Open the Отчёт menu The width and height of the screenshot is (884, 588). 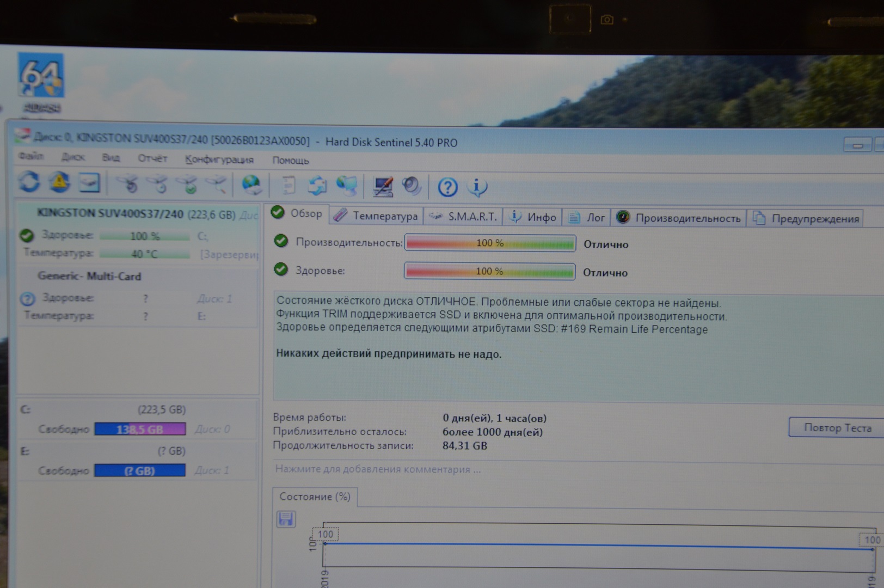[152, 158]
